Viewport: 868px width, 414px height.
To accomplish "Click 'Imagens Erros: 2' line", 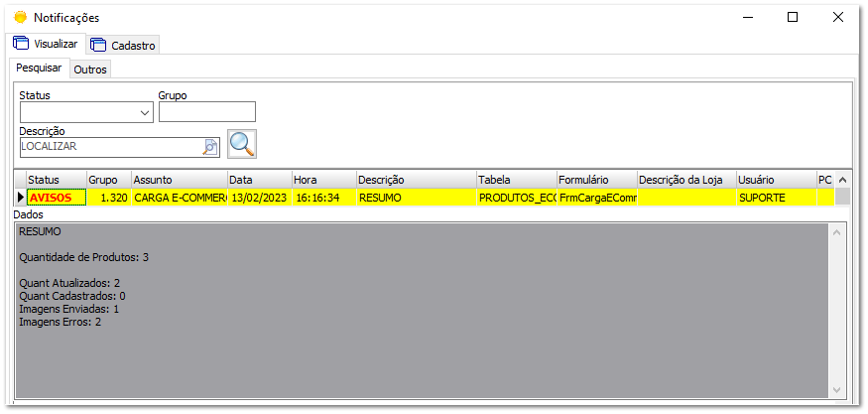I will (61, 322).
